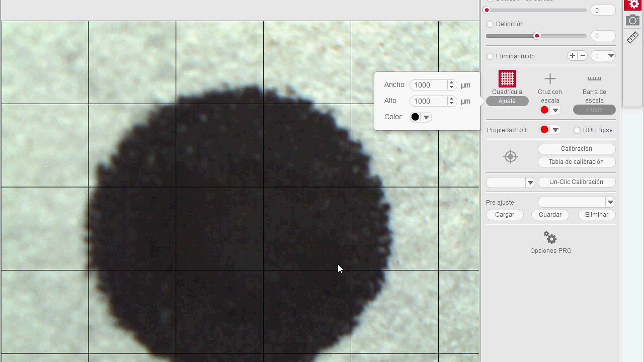Expand the Pre ajuste dropdown
The height and width of the screenshot is (362, 644).
point(610,202)
